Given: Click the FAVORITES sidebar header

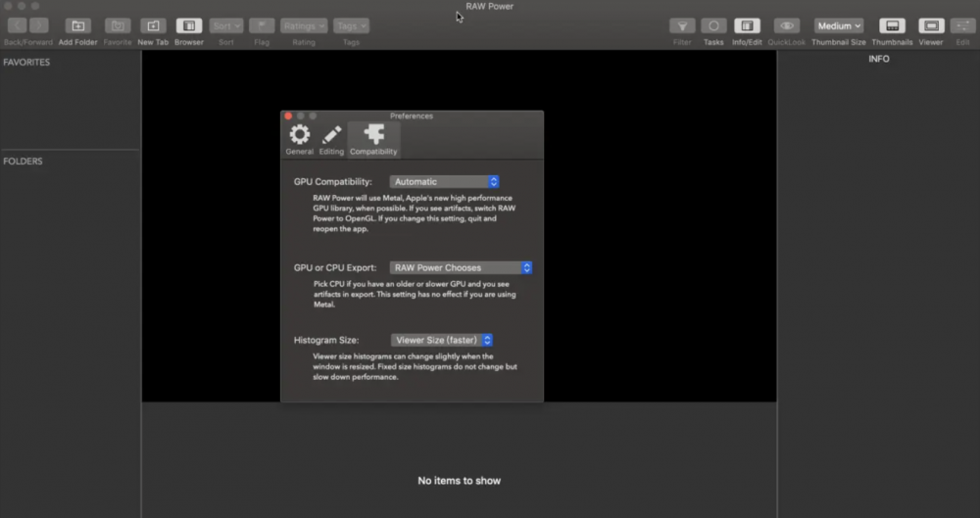Looking at the screenshot, I should pyautogui.click(x=26, y=63).
